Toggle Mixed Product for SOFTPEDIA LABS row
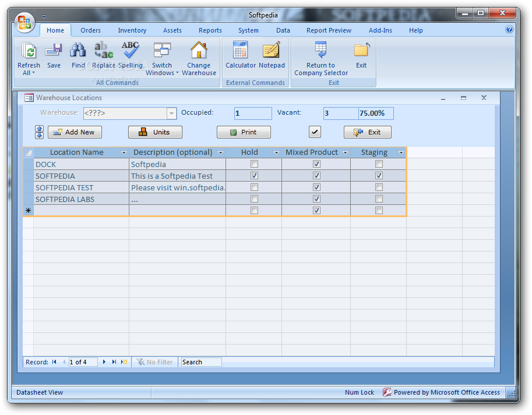The image size is (532, 415). 316,198
